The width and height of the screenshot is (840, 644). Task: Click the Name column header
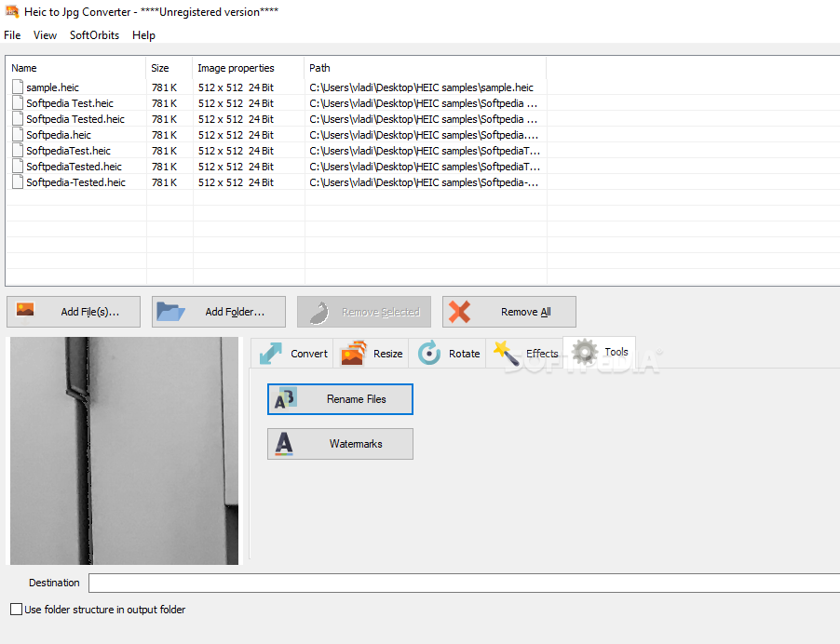pyautogui.click(x=75, y=68)
